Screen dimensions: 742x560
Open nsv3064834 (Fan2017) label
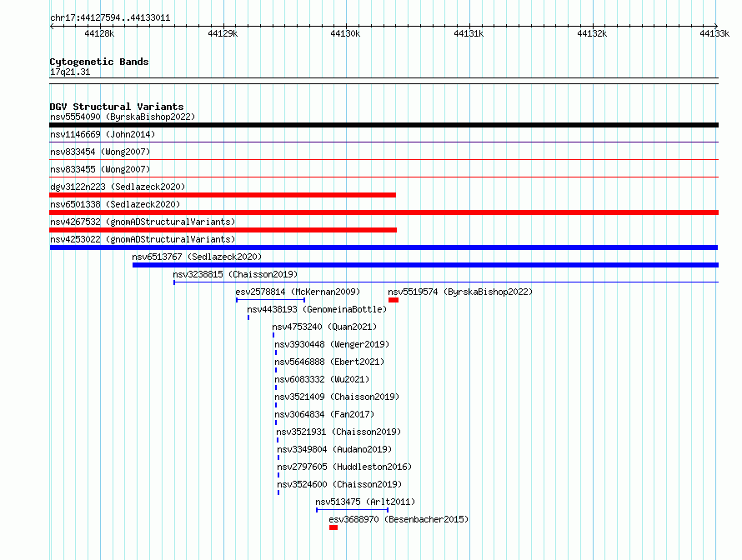[324, 414]
